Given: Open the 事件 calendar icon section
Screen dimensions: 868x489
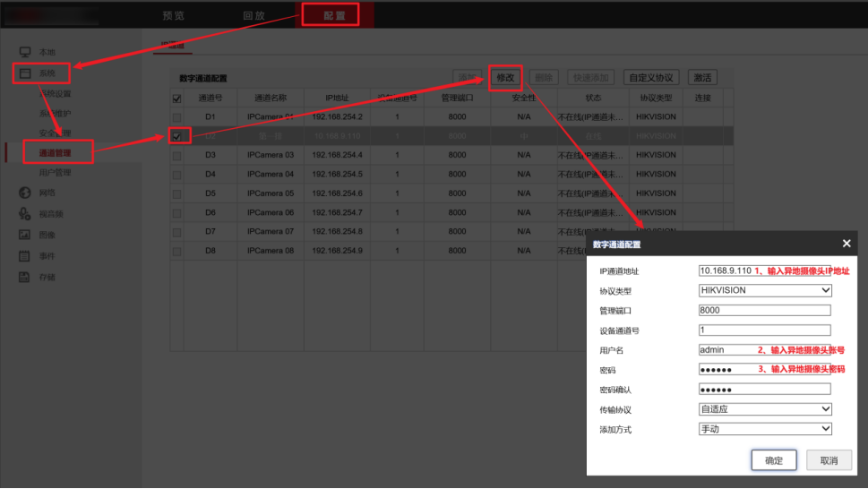Looking at the screenshot, I should click(x=25, y=255).
